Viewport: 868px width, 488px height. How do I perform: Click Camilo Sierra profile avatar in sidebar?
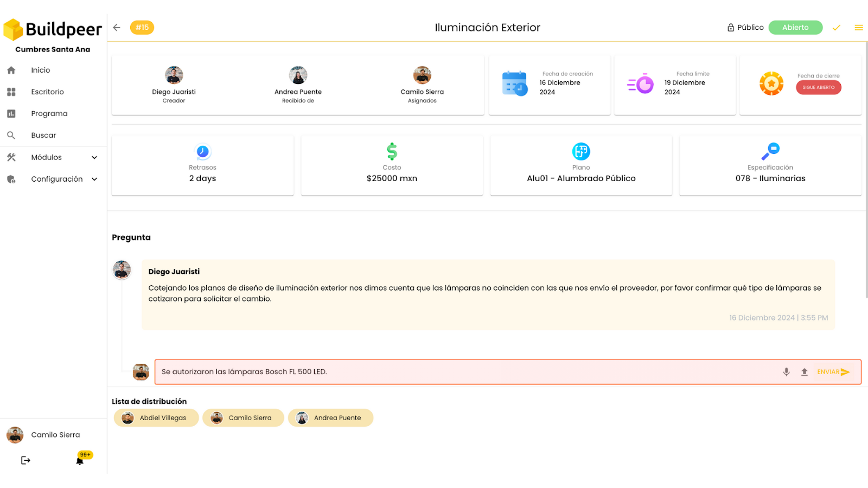point(15,435)
